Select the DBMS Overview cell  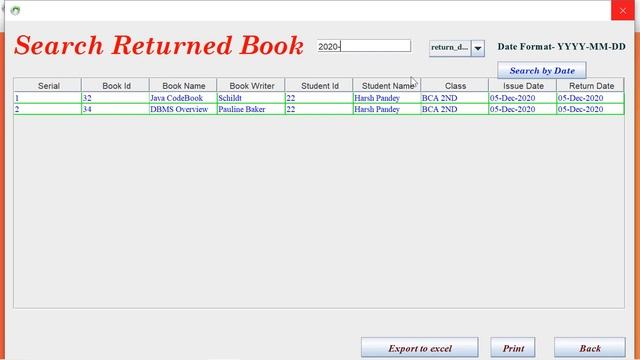point(183,109)
